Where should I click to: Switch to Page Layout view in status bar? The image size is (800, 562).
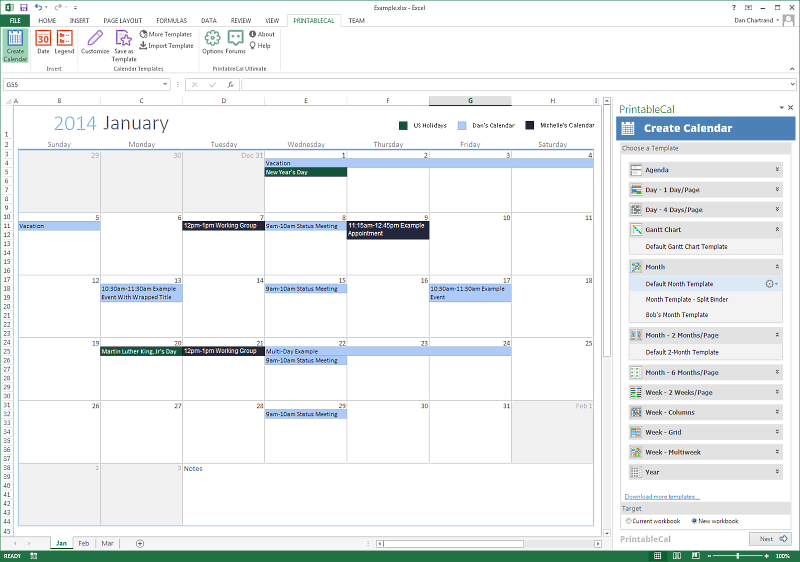coord(677,556)
